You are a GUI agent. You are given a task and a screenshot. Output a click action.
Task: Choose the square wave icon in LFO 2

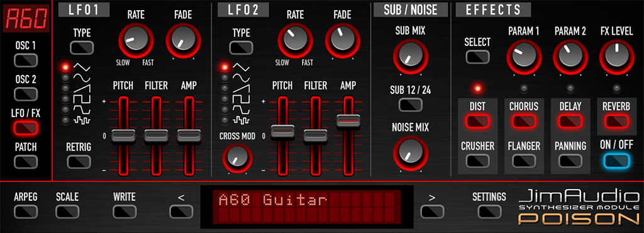(x=241, y=99)
